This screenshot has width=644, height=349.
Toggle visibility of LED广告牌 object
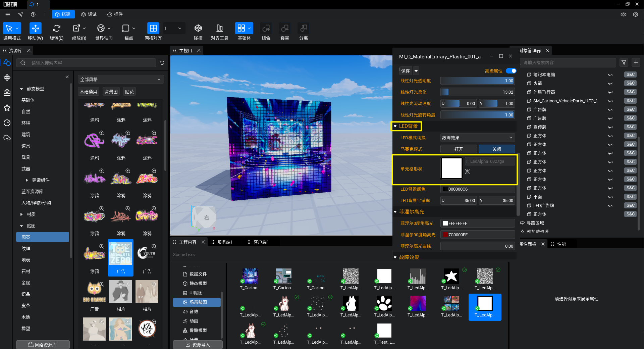(610, 206)
